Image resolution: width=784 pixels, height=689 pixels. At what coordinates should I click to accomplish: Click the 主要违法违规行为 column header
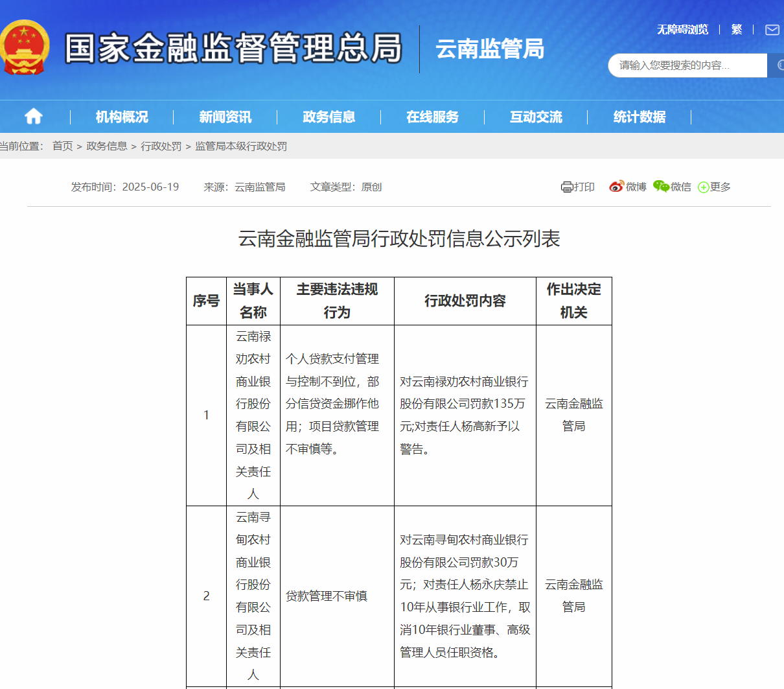(337, 301)
